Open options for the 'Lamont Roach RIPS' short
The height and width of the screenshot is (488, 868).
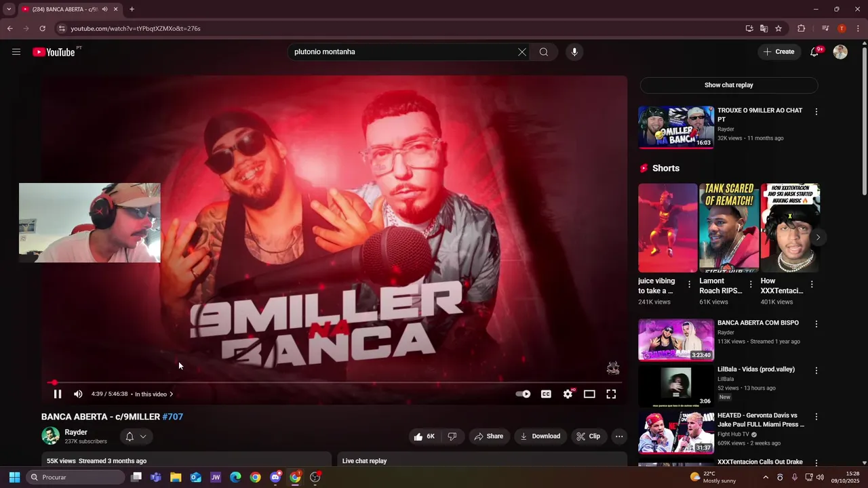751,285
